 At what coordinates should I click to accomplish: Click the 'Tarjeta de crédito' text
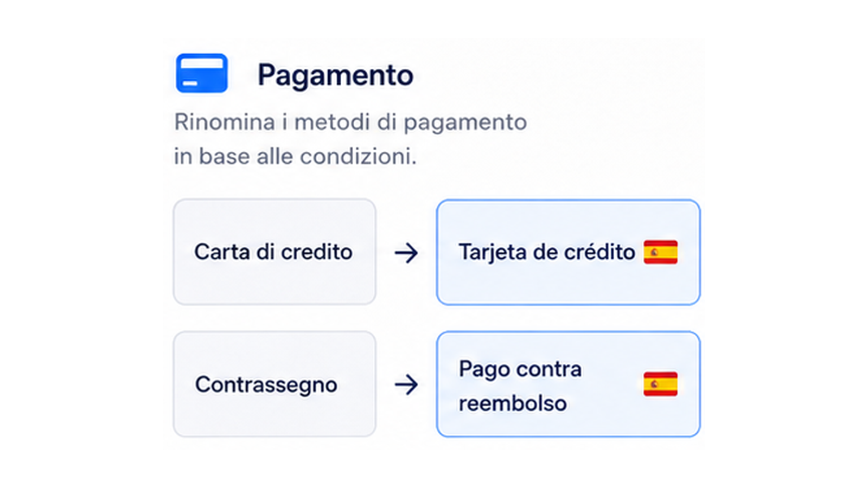pos(547,252)
